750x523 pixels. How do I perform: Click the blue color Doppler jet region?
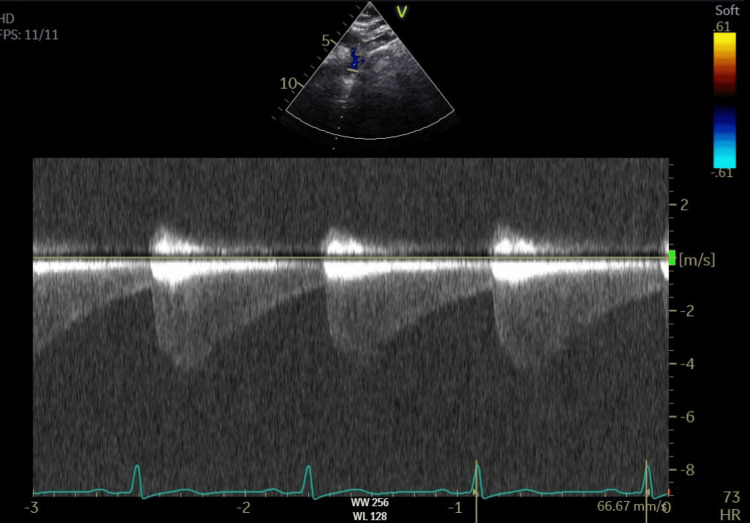[x=355, y=58]
